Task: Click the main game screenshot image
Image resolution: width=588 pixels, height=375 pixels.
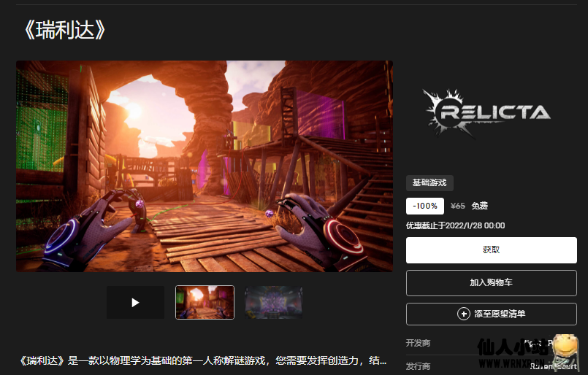Action: [205, 166]
